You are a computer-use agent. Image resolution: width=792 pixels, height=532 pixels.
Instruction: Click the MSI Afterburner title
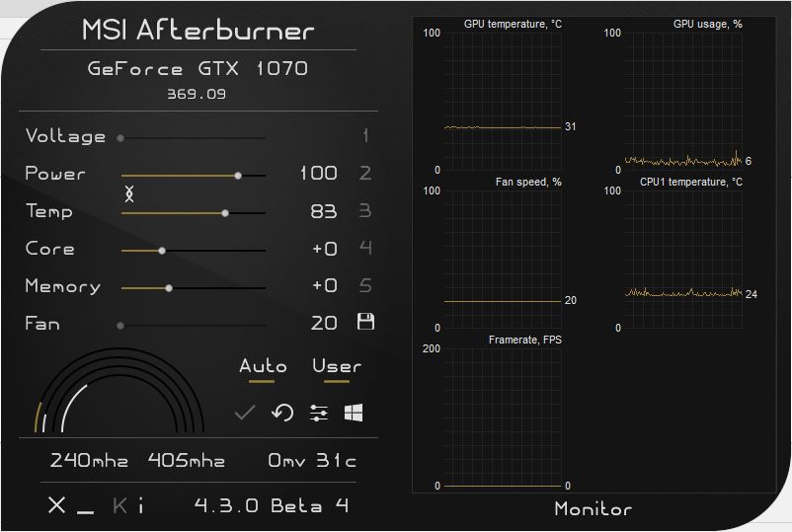(x=198, y=30)
